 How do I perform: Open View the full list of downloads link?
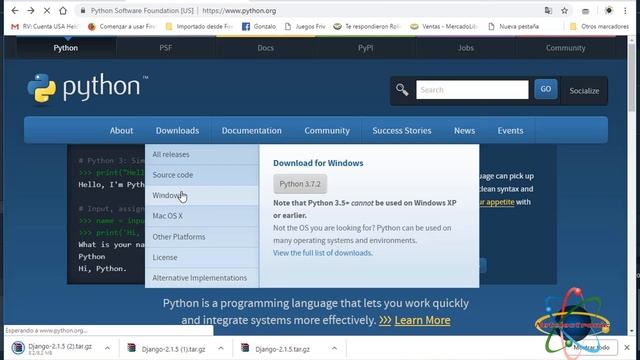322,253
